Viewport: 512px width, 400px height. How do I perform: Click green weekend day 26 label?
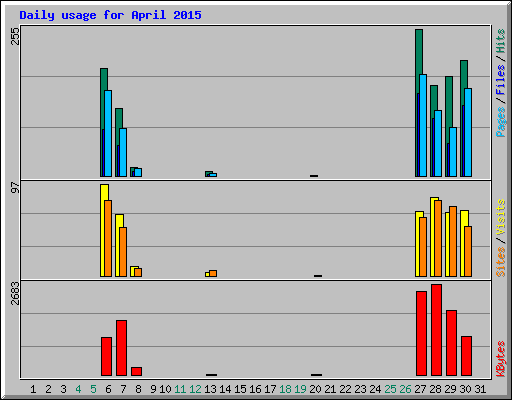coord(405,389)
